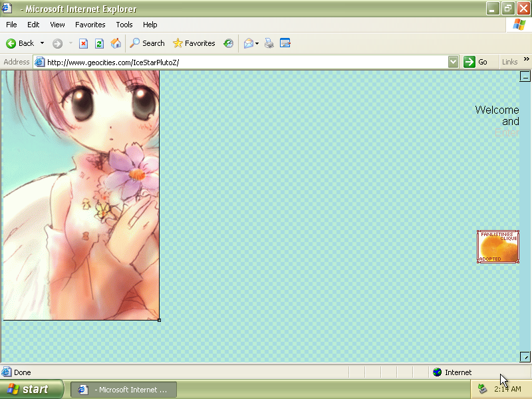532x399 pixels.
Task: Close the Internet Explorer window
Action: point(523,9)
